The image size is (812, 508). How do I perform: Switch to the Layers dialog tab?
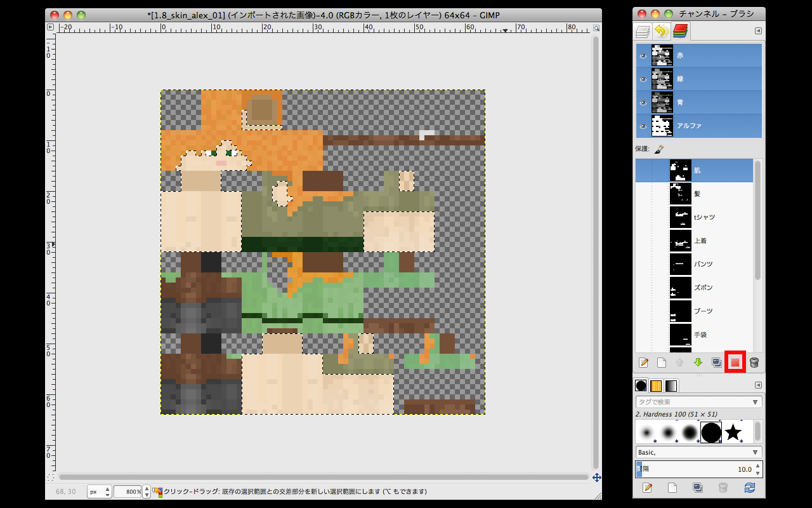click(643, 31)
